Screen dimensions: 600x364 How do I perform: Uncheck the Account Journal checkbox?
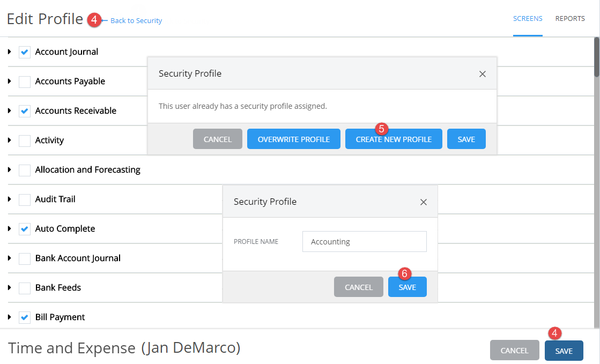point(25,52)
